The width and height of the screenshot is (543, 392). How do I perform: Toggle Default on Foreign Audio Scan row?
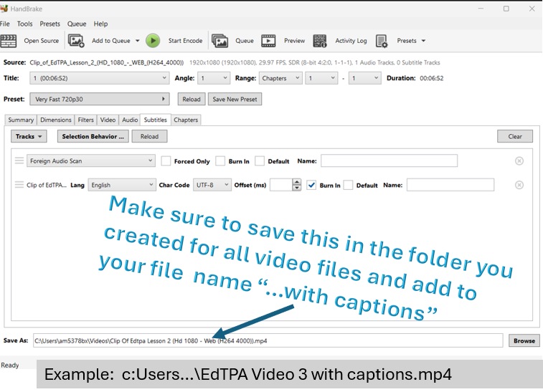[x=260, y=161]
